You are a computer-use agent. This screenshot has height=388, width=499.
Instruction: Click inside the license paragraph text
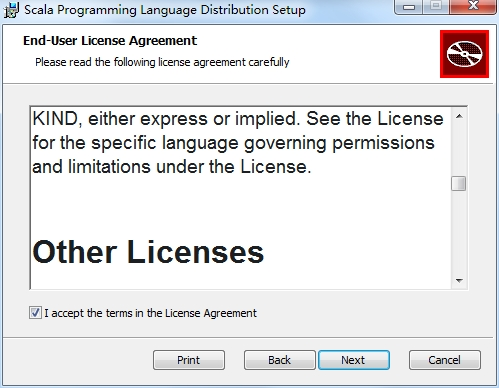click(238, 143)
